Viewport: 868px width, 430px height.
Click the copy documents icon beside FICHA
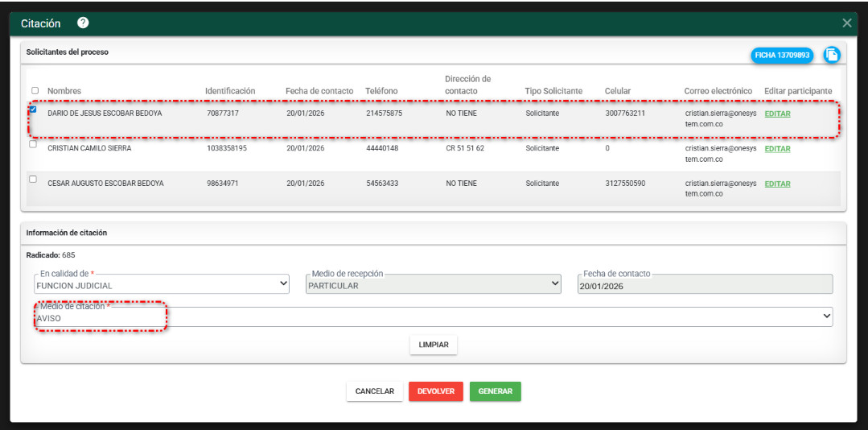(831, 55)
